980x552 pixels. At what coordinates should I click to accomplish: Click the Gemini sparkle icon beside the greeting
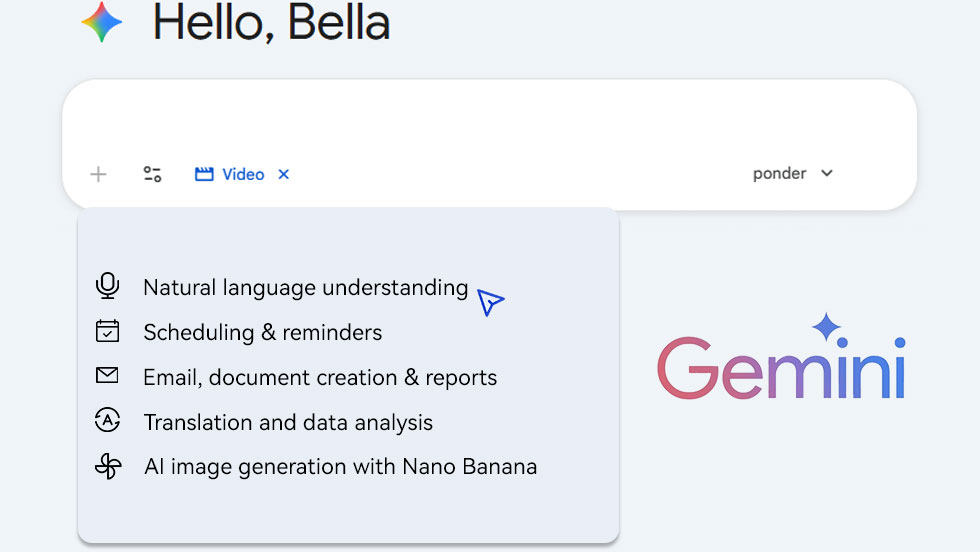click(x=102, y=22)
